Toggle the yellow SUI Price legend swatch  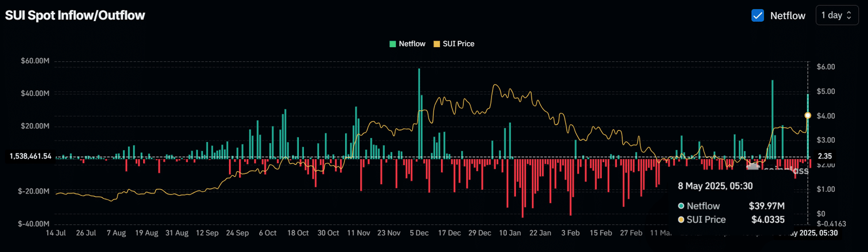click(437, 44)
